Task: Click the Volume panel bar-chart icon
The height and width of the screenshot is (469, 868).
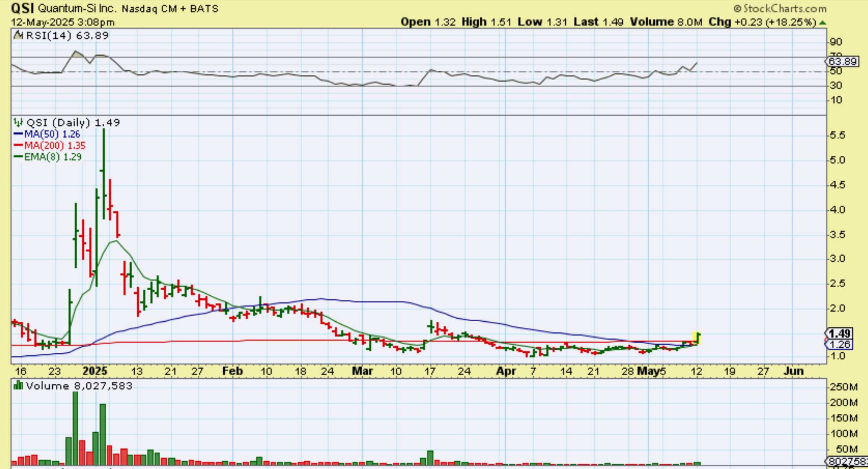Action: [18, 385]
